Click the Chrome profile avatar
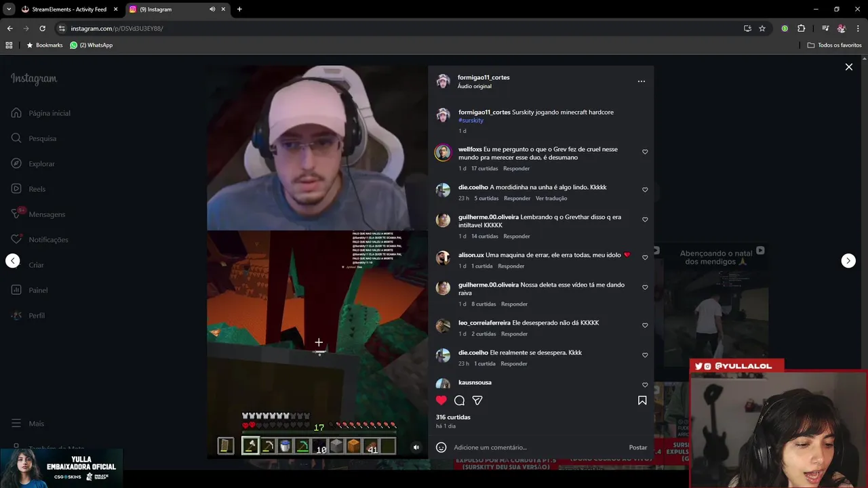This screenshot has width=868, height=488. tap(842, 28)
